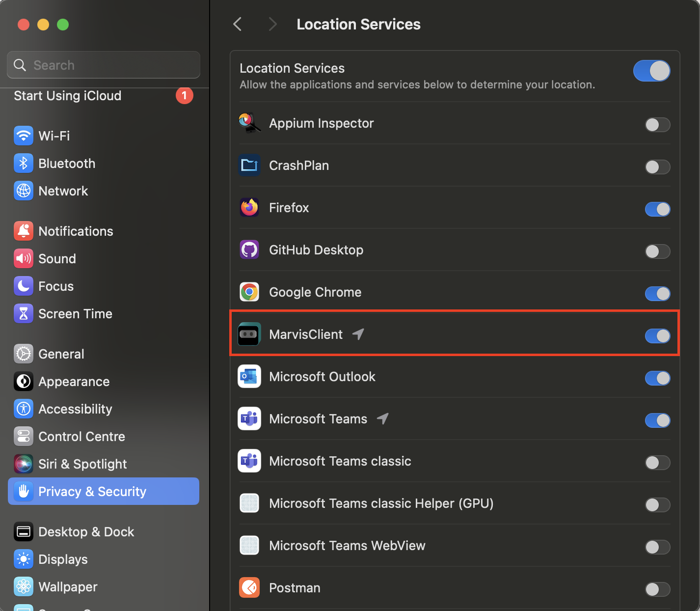This screenshot has height=611, width=700.
Task: Click the location arrow beside Microsoft Teams
Action: [x=383, y=418]
